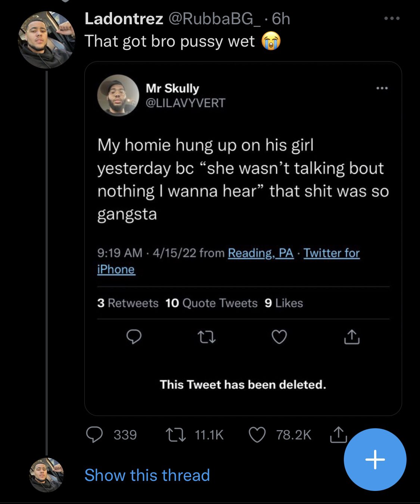
Task: Share Ladontrez's tweet via share icon
Action: pos(338,434)
